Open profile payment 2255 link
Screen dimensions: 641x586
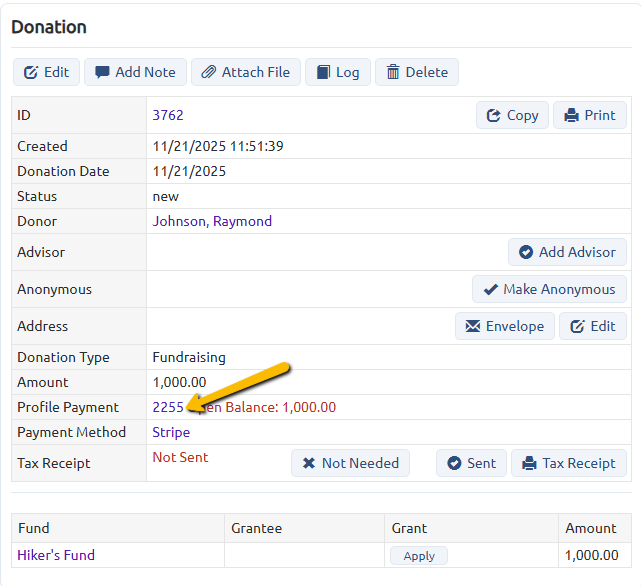(168, 407)
